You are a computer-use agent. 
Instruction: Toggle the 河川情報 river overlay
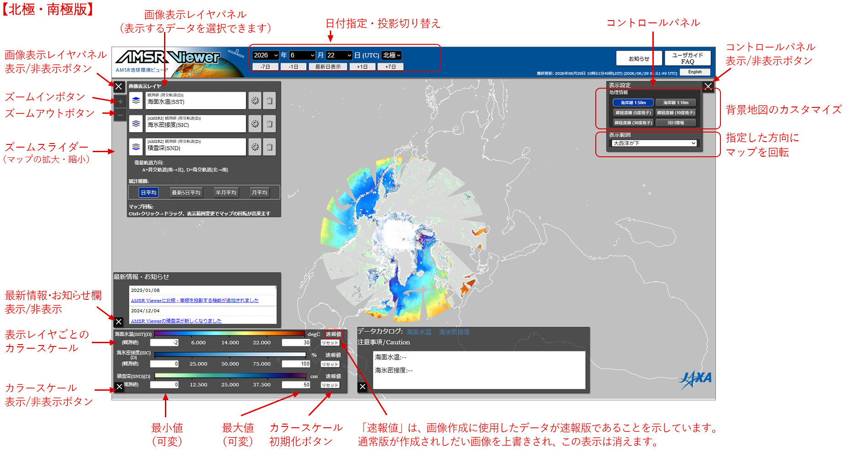click(676, 123)
